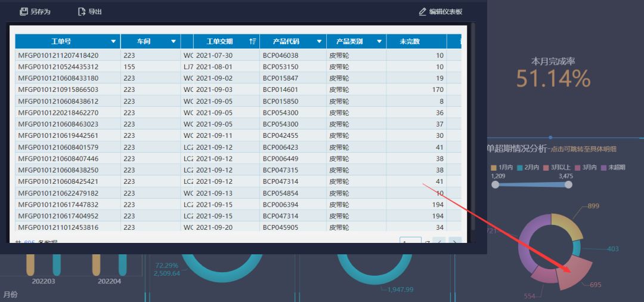Click due date 2021-08-01
Image resolution: width=644 pixels, height=302 pixels.
(x=214, y=67)
